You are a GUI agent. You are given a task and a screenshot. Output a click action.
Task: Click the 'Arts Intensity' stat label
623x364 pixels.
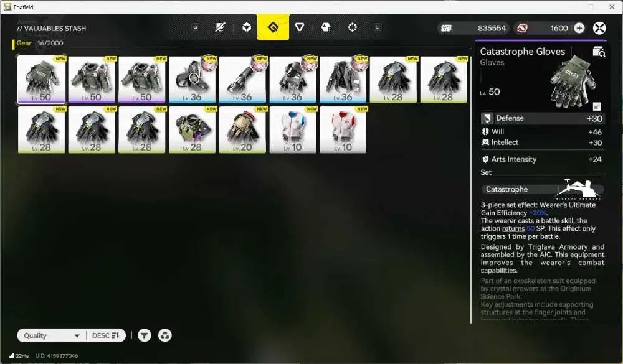click(x=514, y=159)
